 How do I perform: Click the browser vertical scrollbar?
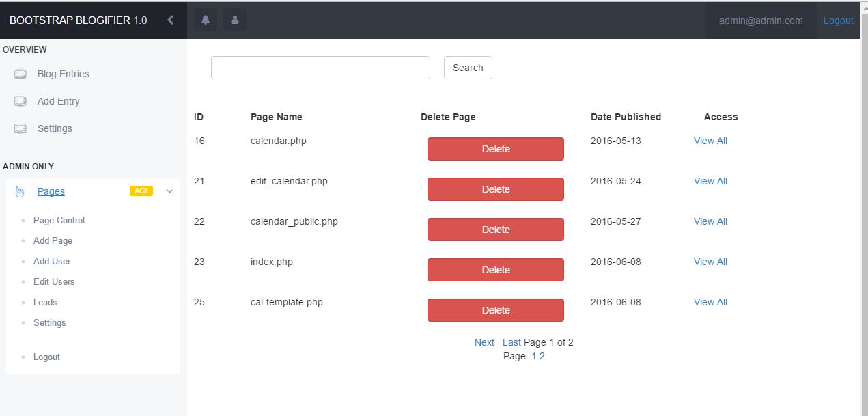(x=863, y=208)
